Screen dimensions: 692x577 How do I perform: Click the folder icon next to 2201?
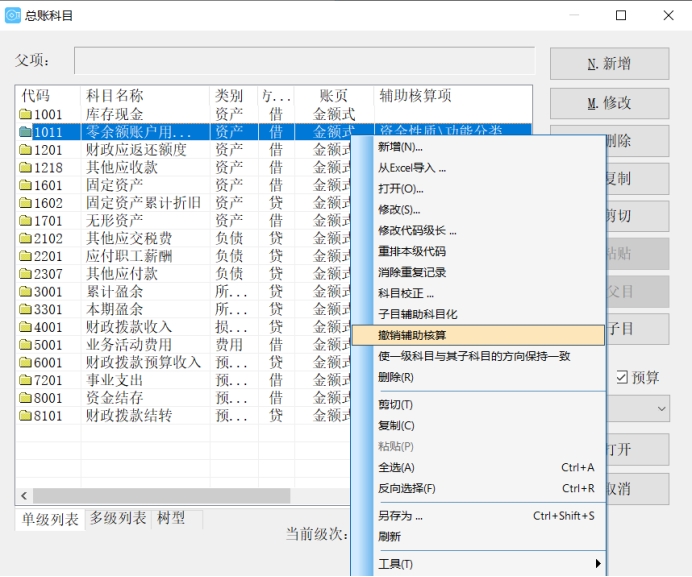coord(26,256)
